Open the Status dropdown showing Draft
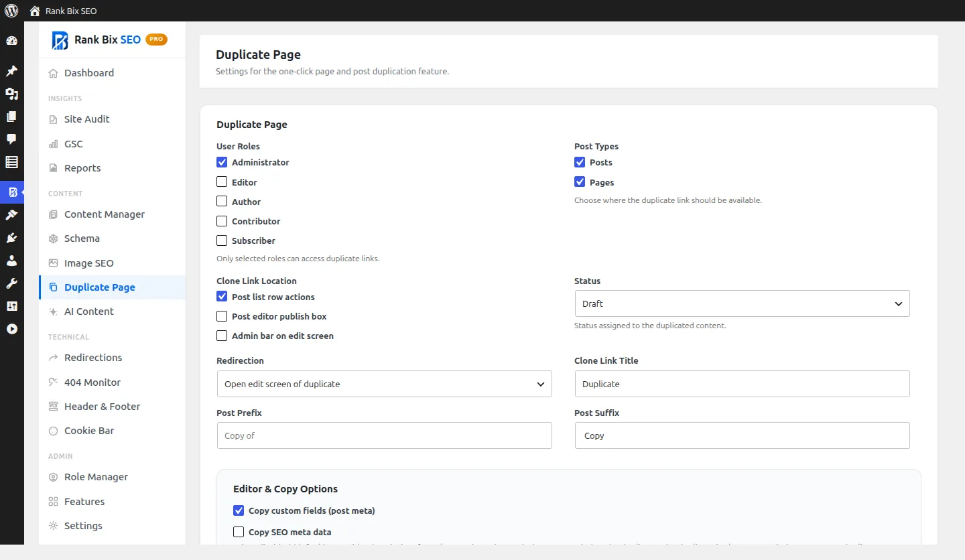 742,303
